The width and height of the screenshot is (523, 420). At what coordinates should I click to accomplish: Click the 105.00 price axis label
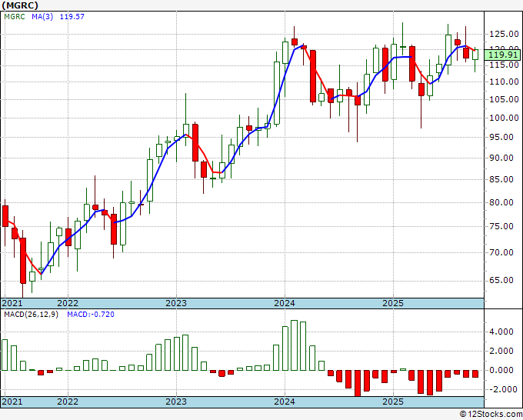(504, 99)
